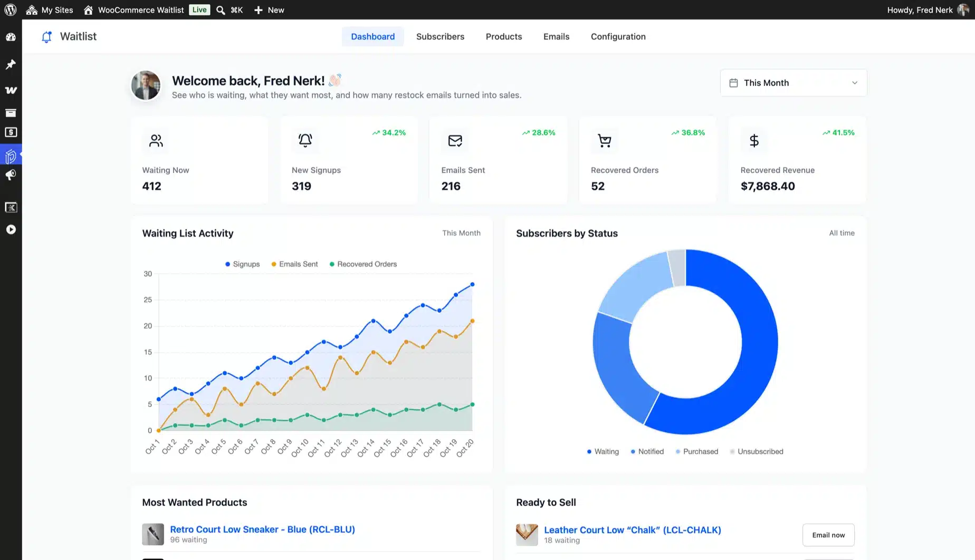The image size is (975, 560).
Task: Select the active plugin sidebar icon
Action: pos(11,156)
